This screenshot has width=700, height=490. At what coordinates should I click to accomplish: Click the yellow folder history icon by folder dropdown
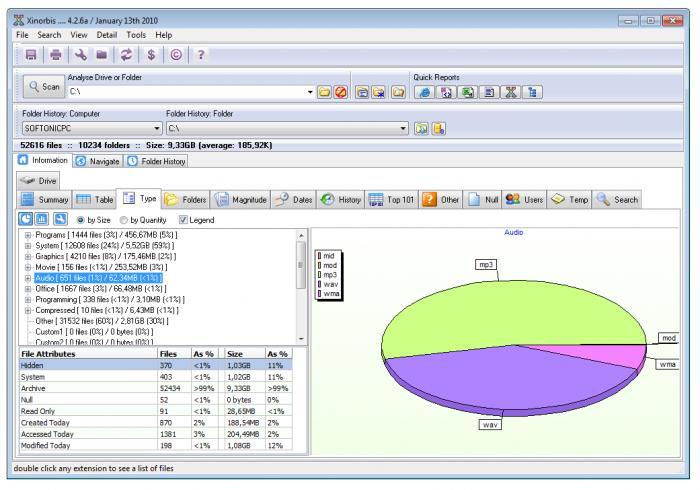(x=439, y=129)
